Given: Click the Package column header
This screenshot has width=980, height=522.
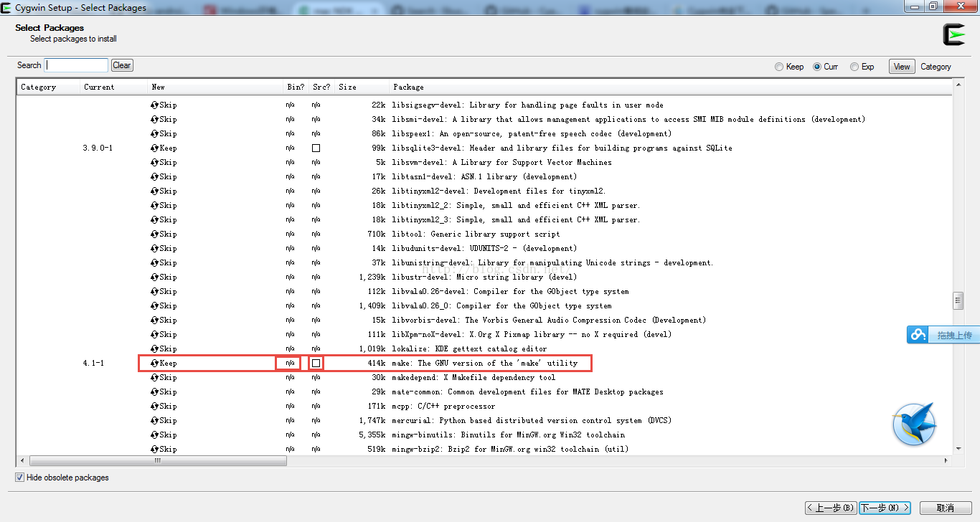Looking at the screenshot, I should 671,87.
